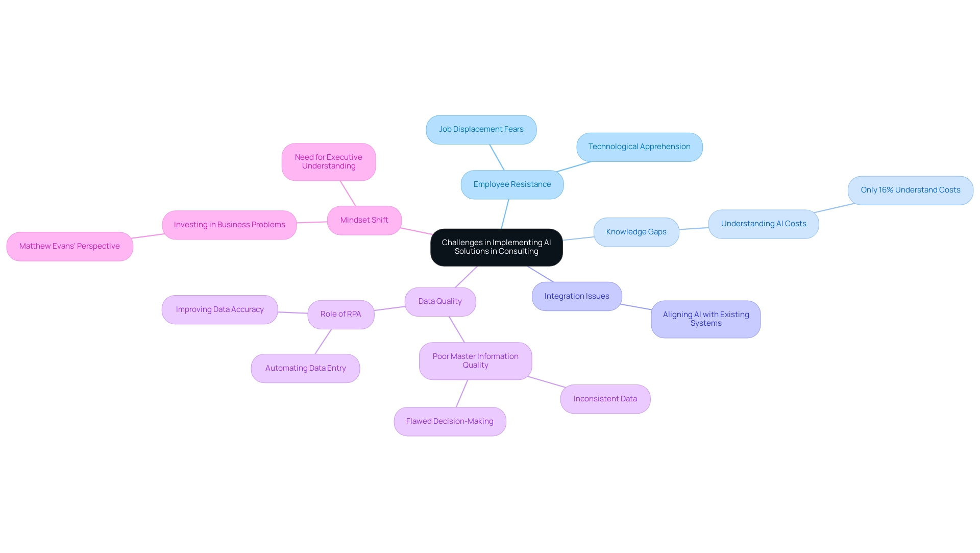Toggle visibility of Inconsistent Data node
Image resolution: width=980 pixels, height=553 pixels.
(x=604, y=399)
